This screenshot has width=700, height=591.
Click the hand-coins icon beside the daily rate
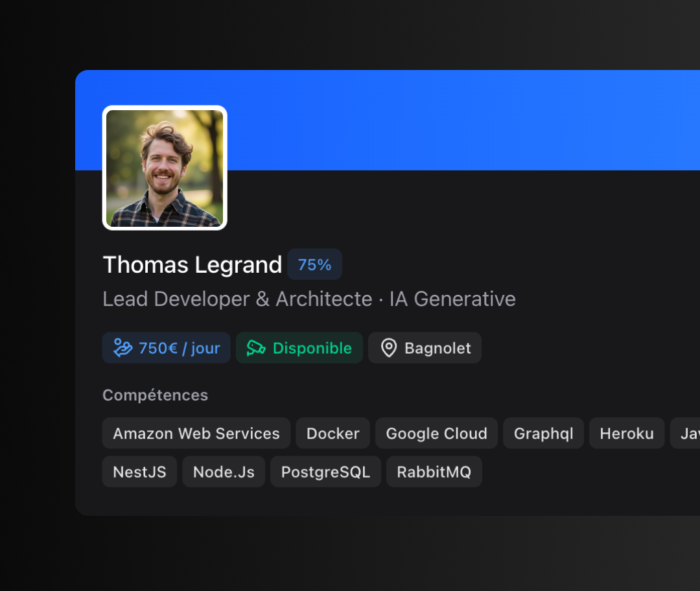[122, 348]
